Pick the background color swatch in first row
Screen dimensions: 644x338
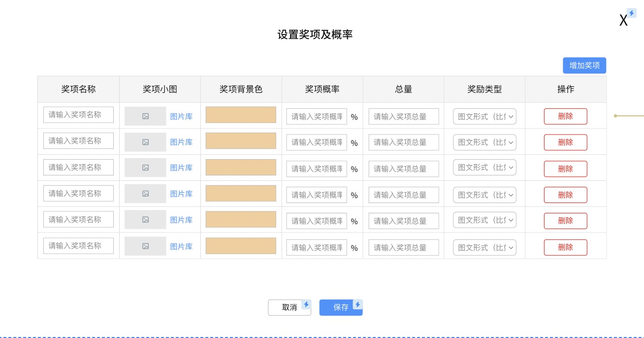[241, 115]
